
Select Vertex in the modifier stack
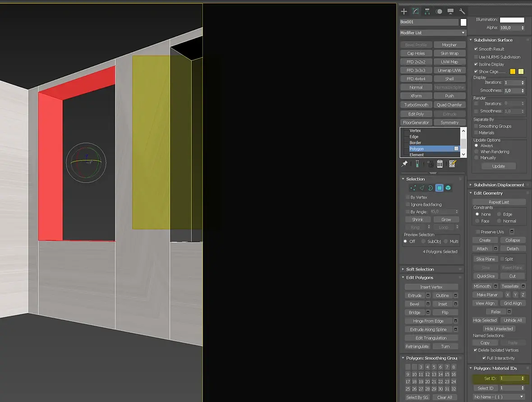pos(415,131)
